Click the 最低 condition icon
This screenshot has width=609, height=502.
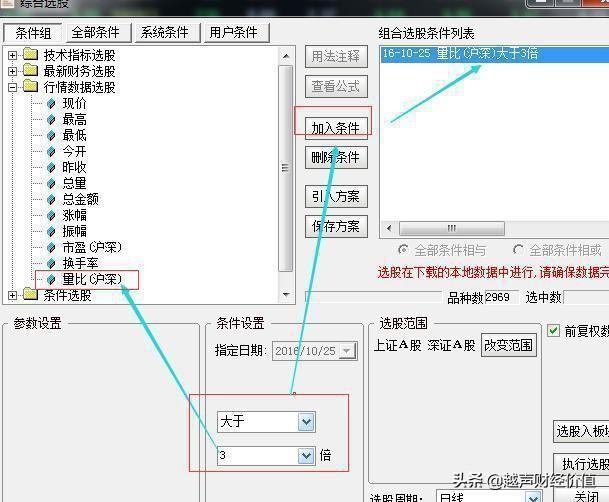click(51, 135)
